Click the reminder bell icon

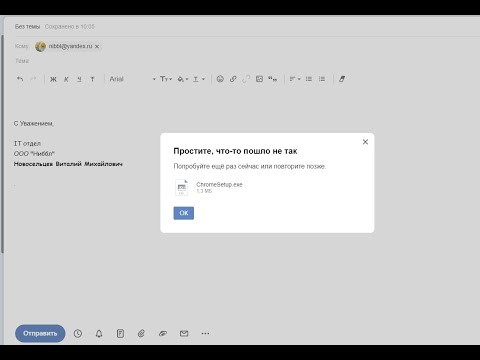(x=99, y=333)
